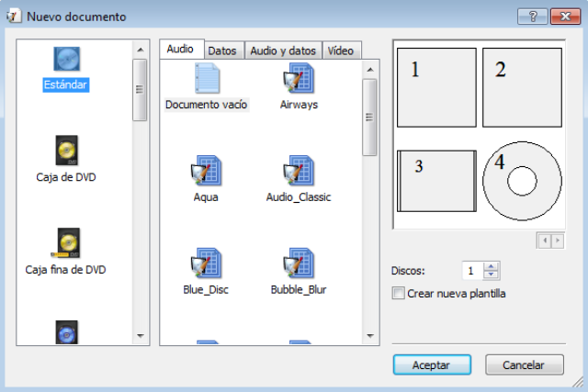588x392 pixels.
Task: Select the Bubble_Blur template icon
Action: (299, 263)
